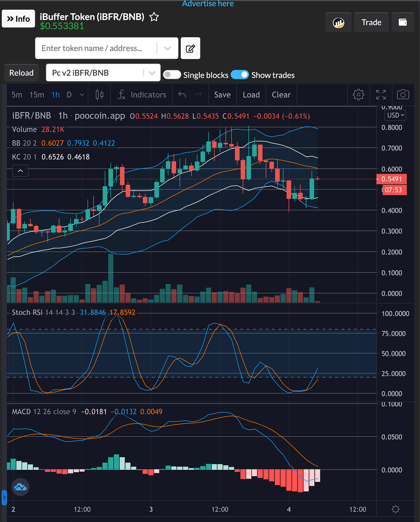Click the $0.553381 token price

point(62,26)
